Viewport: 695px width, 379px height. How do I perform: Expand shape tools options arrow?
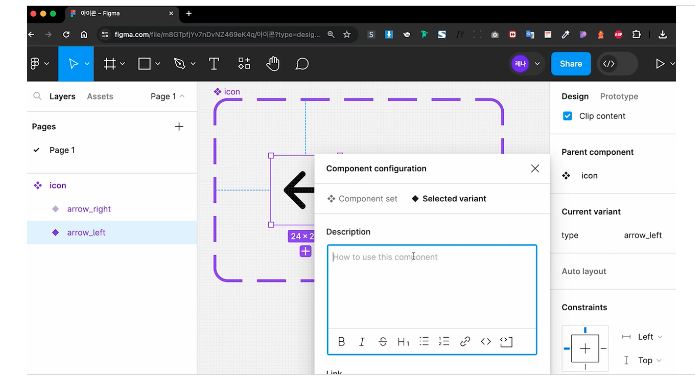[157, 64]
